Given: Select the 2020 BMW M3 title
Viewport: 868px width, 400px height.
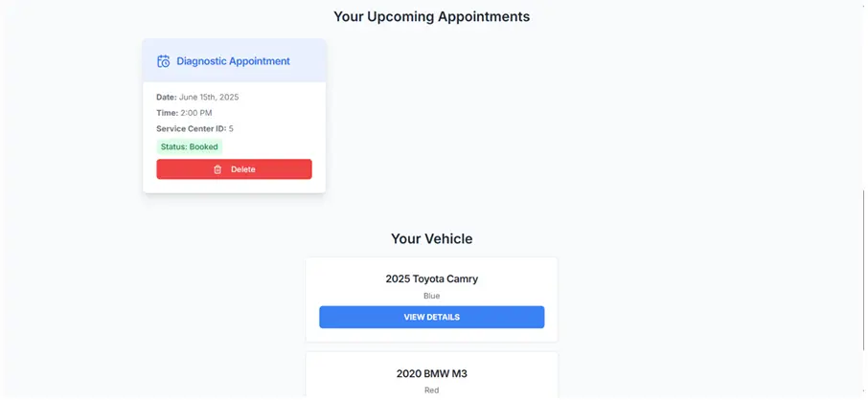Looking at the screenshot, I should point(431,373).
